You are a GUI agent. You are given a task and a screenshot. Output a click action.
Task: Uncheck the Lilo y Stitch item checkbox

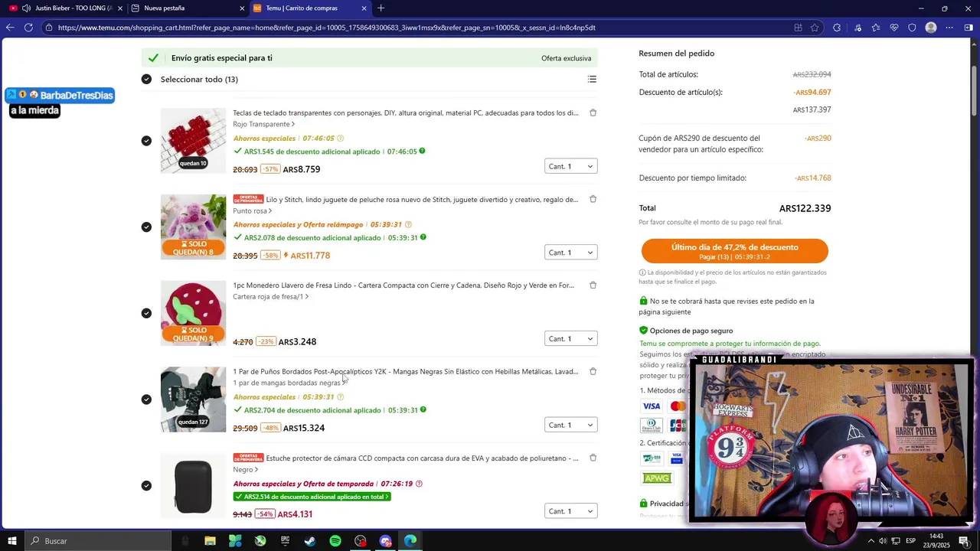(146, 227)
